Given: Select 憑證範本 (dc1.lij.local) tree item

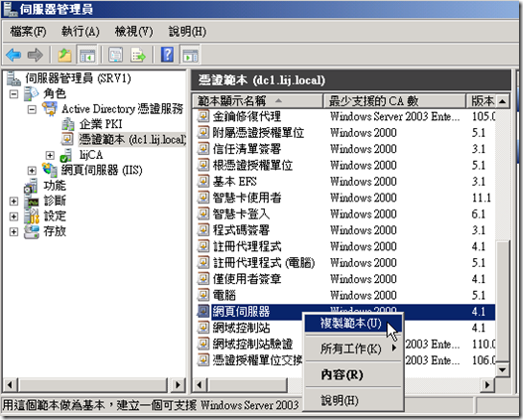Looking at the screenshot, I should coord(132,139).
